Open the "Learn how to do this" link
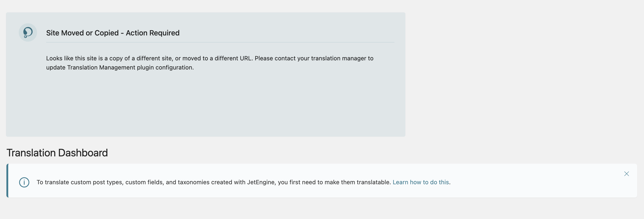The width and height of the screenshot is (644, 219). [x=420, y=182]
